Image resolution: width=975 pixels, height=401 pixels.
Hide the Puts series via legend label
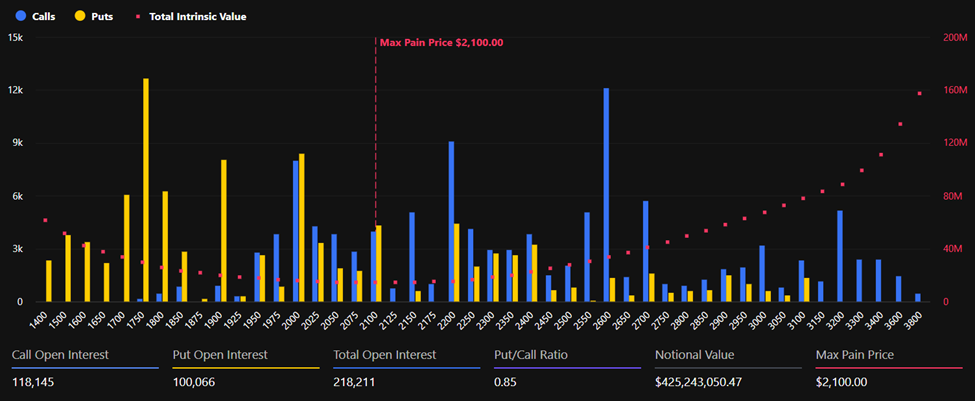click(102, 16)
